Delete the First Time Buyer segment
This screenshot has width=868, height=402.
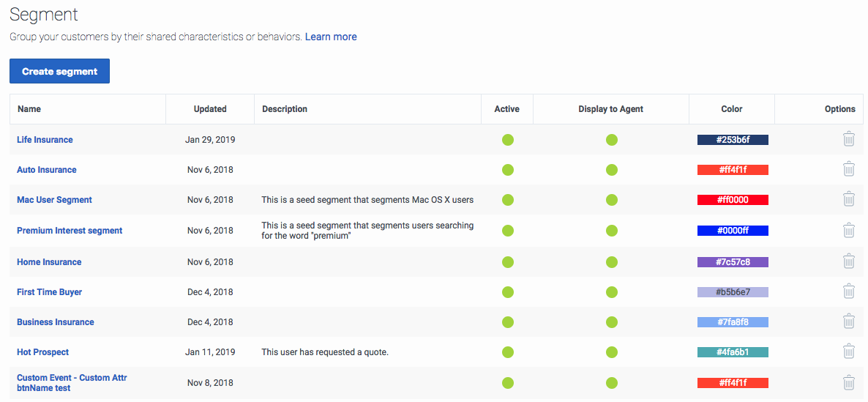pyautogui.click(x=849, y=291)
